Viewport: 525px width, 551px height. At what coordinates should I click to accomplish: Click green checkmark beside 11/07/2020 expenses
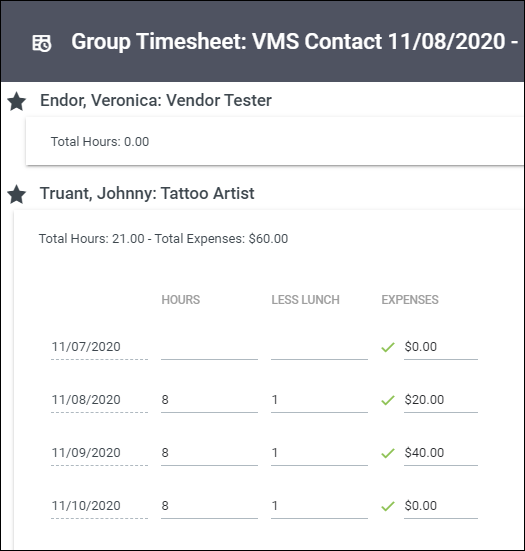388,347
